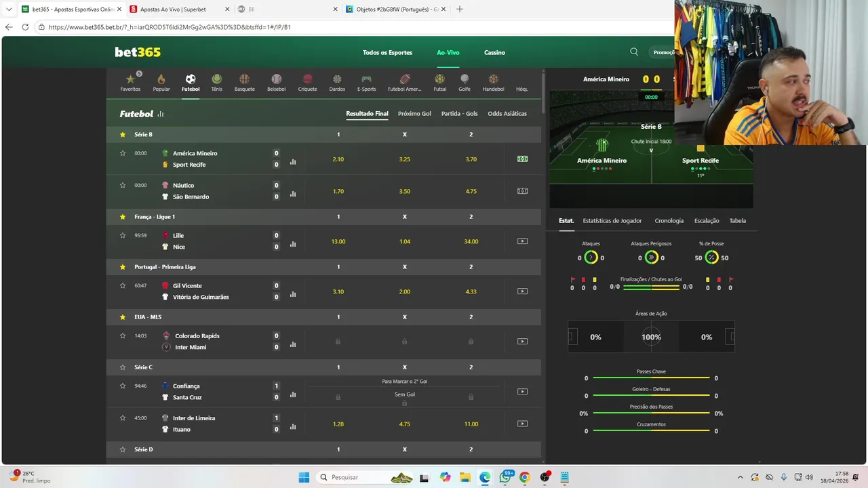
Task: Watch live stream of Gil Vicente match
Action: [522, 291]
